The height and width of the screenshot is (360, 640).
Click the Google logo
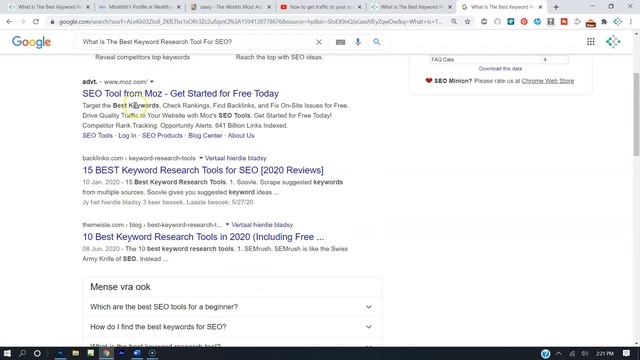tap(31, 42)
